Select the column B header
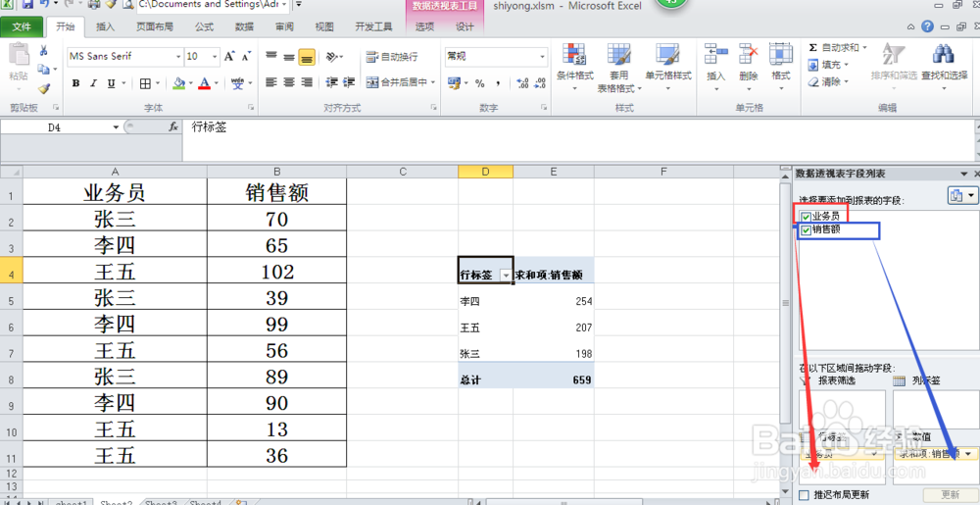This screenshot has height=505, width=980. click(x=277, y=172)
